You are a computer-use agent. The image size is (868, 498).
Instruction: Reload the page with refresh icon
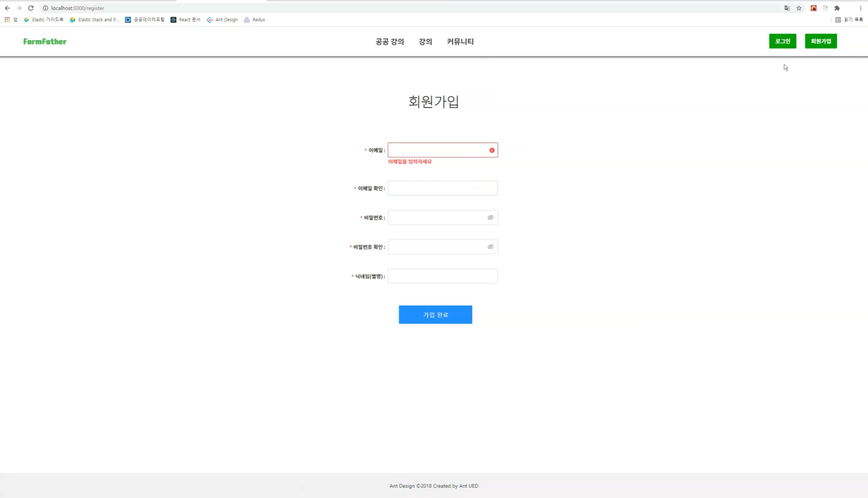31,8
